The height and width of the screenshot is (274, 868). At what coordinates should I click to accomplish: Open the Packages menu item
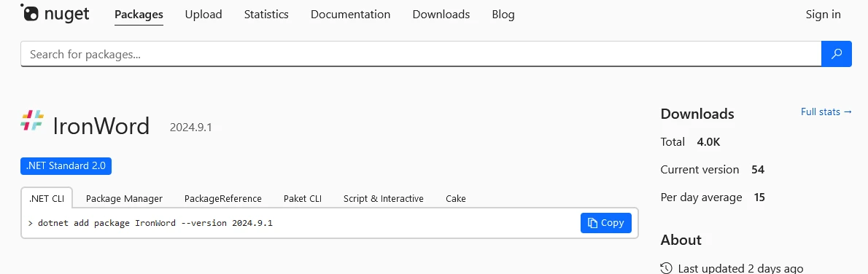tap(139, 15)
